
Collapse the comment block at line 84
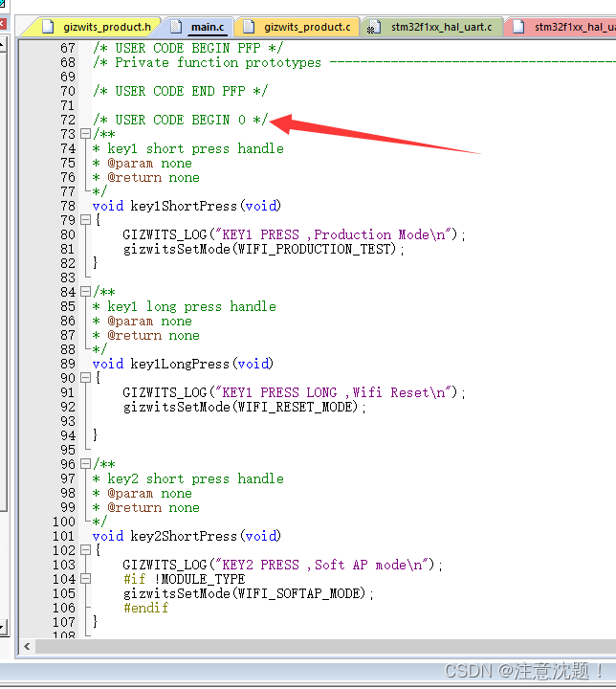[86, 291]
